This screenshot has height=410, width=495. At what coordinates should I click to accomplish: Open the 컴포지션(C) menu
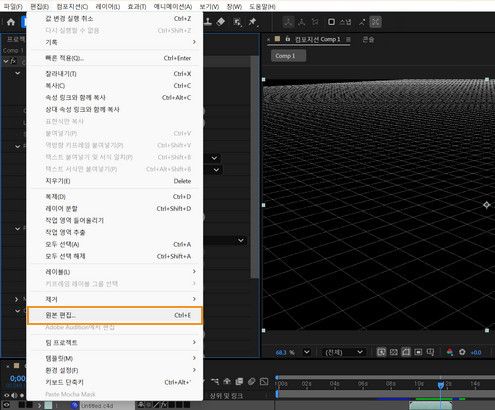click(x=72, y=6)
